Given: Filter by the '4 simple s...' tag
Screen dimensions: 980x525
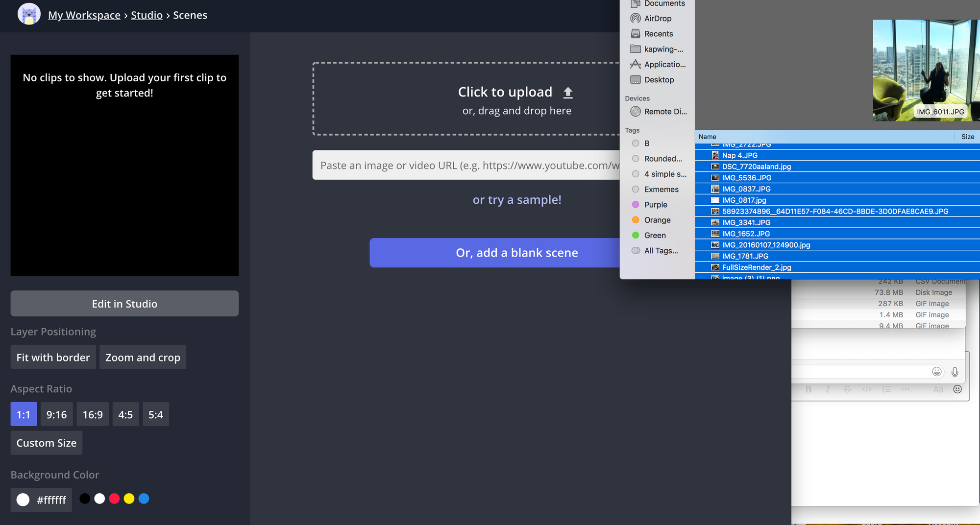Looking at the screenshot, I should click(659, 174).
